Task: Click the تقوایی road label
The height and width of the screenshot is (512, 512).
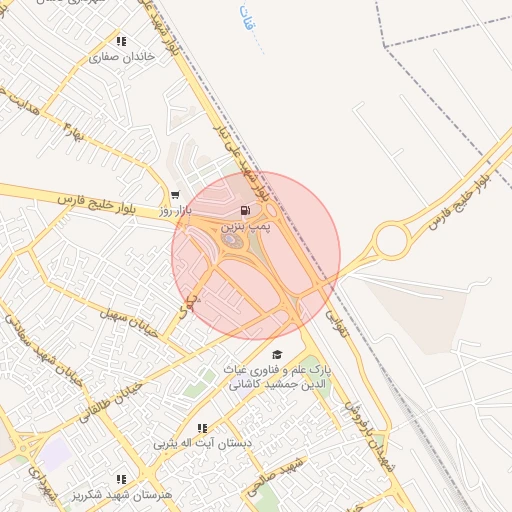Action: coord(336,323)
